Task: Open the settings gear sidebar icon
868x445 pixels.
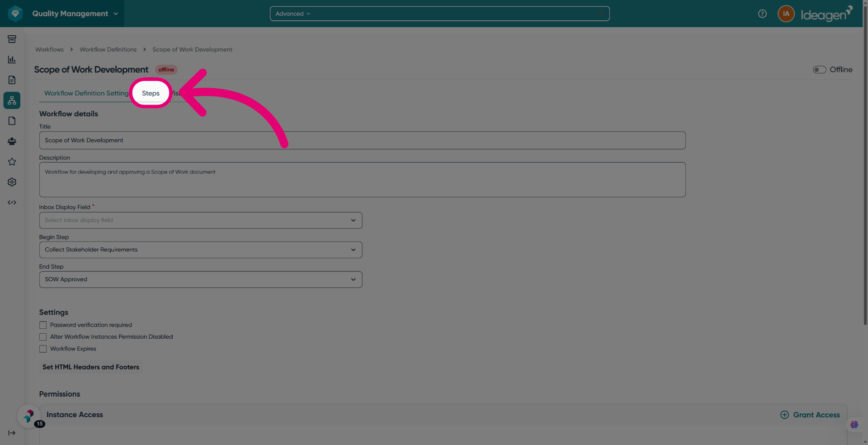Action: pos(12,182)
